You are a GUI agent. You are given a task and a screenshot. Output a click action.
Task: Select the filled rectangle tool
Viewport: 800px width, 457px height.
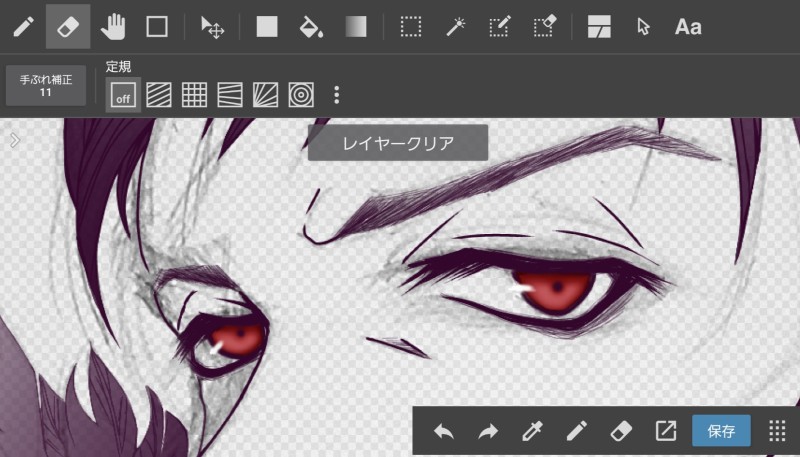coord(267,27)
